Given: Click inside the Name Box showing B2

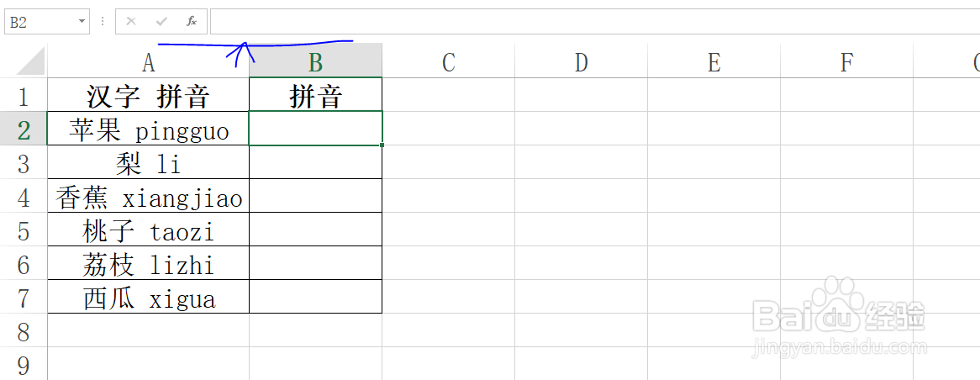Looking at the screenshot, I should pyautogui.click(x=40, y=22).
